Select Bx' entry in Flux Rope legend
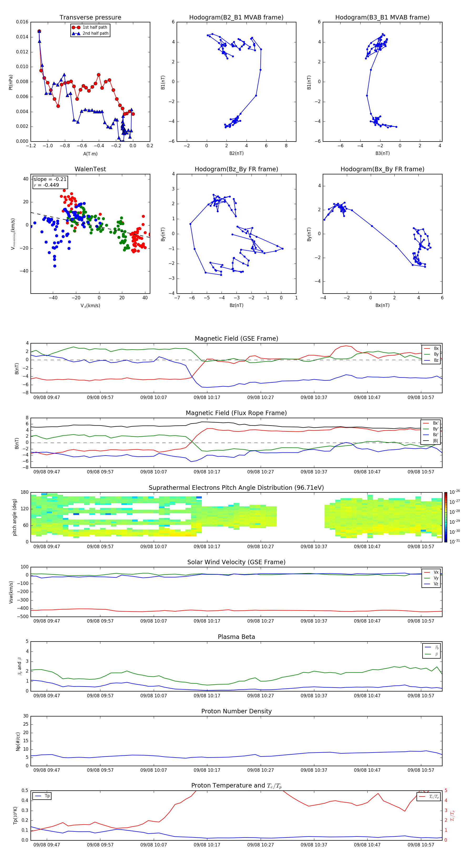Screen dimensions: 473x868 pos(431,423)
